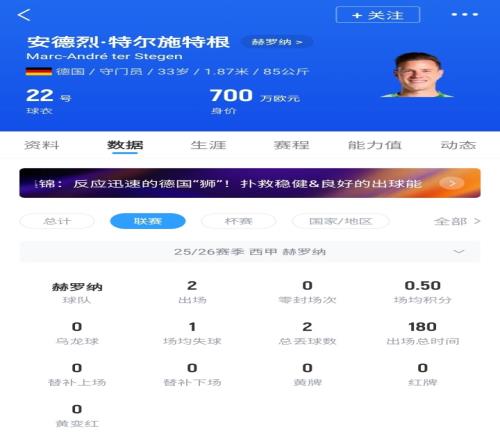
Task: Open the 反应迅速的德国狮 highlight banner
Action: (x=250, y=183)
